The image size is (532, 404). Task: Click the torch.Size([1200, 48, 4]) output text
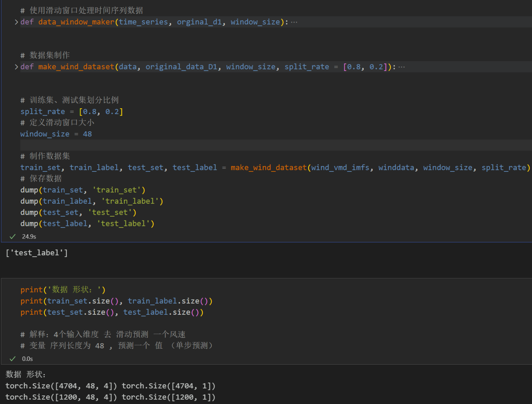[x=61, y=397]
